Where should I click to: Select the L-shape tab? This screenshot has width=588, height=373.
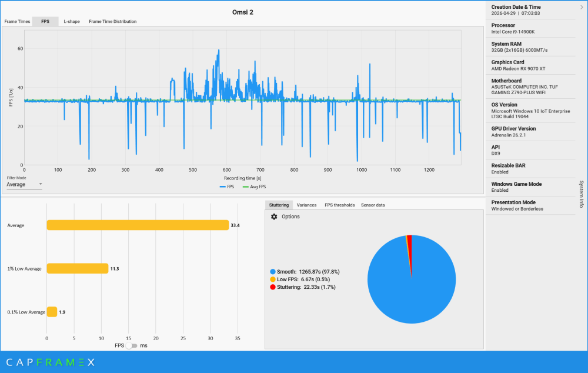[x=72, y=21]
